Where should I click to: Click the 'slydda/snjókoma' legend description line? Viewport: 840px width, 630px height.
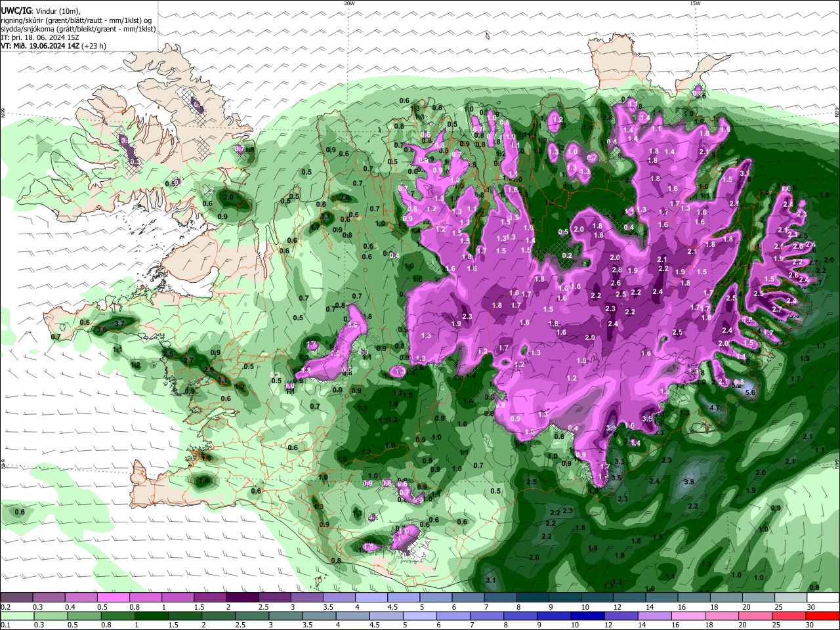tap(78, 29)
